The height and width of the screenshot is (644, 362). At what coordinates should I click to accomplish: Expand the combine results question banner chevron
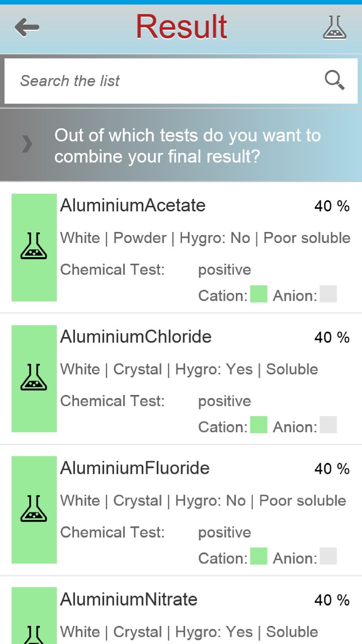pos(25,144)
